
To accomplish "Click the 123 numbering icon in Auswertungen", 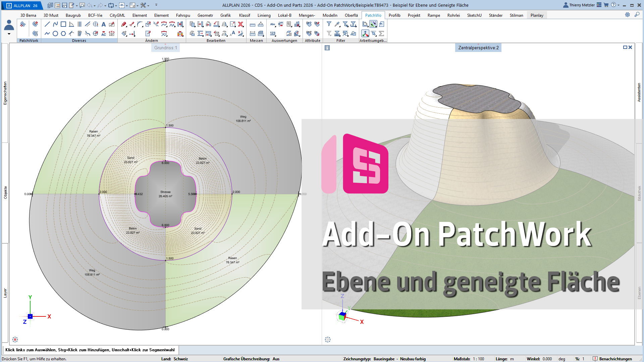I will (273, 34).
